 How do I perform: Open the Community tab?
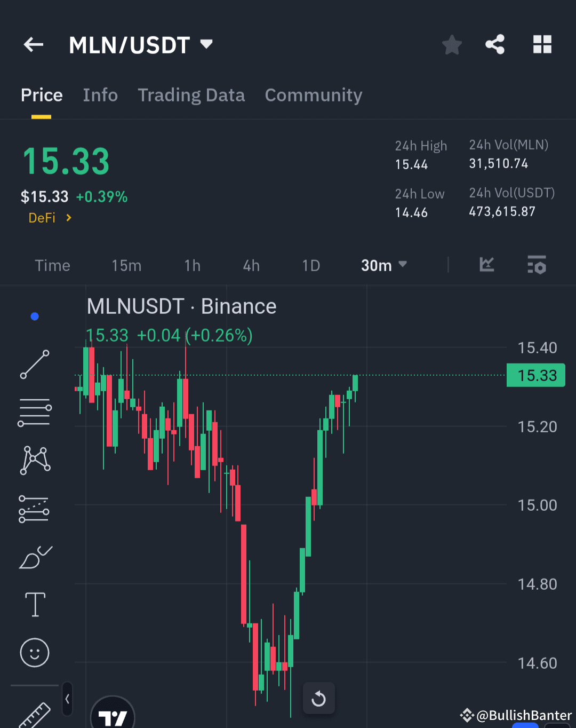313,95
